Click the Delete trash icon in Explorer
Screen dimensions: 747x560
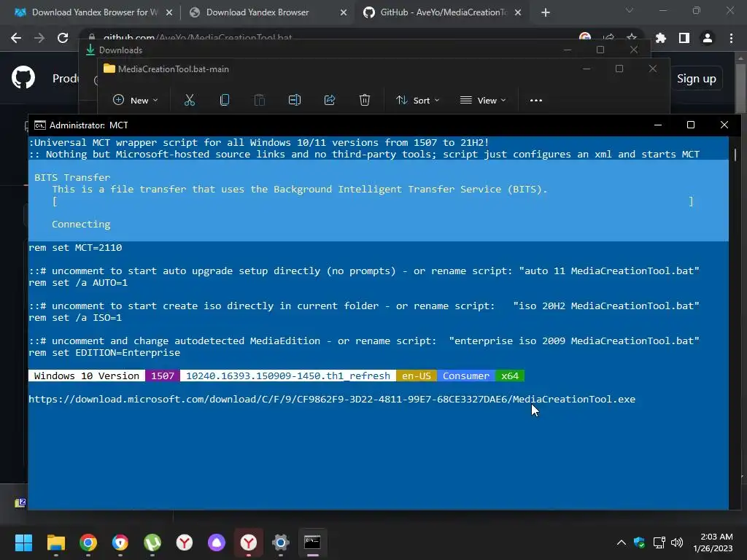point(365,100)
